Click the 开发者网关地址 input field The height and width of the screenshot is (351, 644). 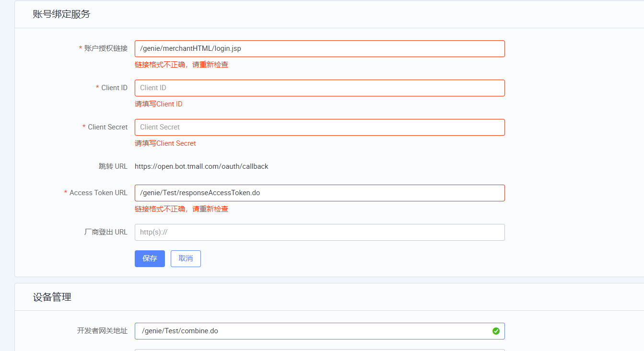coord(319,331)
